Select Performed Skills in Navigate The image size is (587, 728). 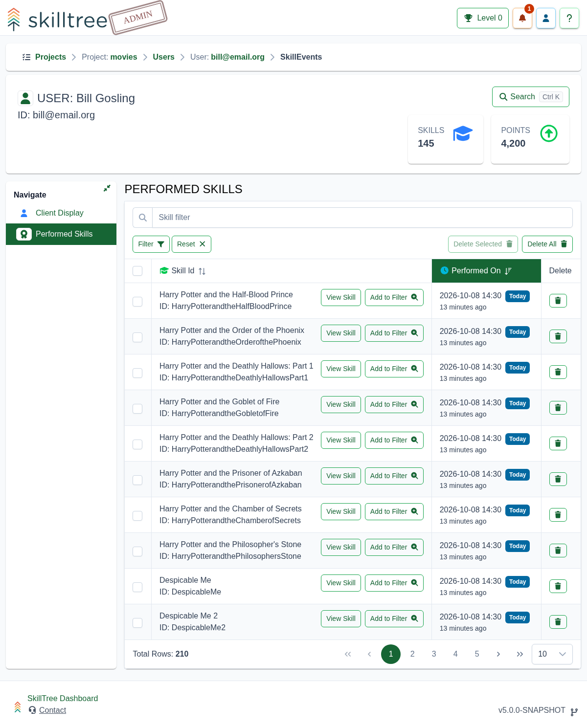61,234
